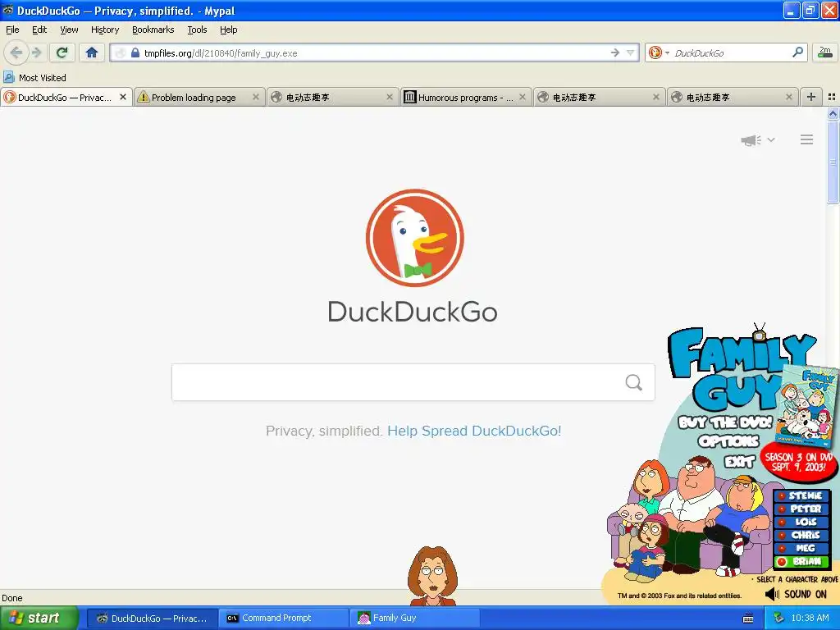The image size is (840, 630).
Task: Close the Problem loading page tab
Action: [256, 97]
